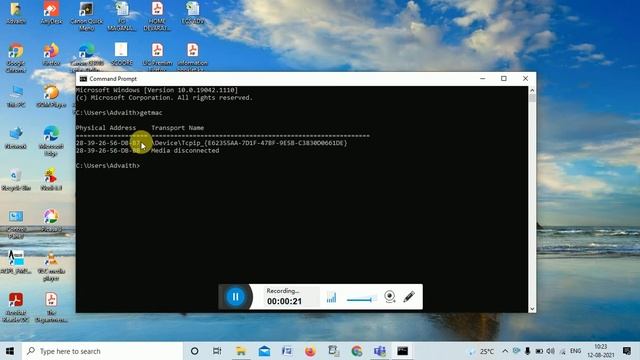Viewport: 640px width, 360px height.
Task: Open Mail app from taskbar
Action: [x=264, y=351]
